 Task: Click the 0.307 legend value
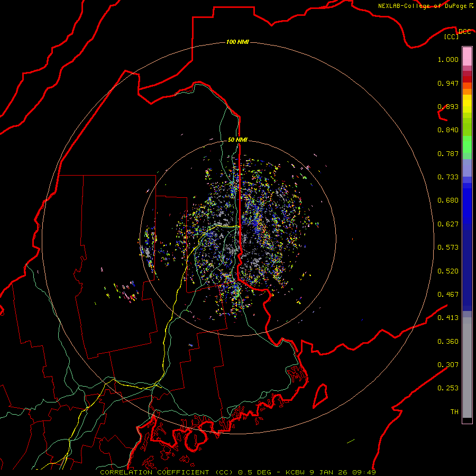(x=448, y=365)
